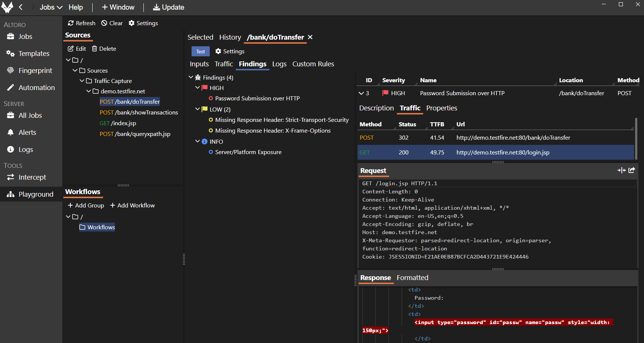Viewport: 644px width, 343px height.
Task: Select the POST 302 doTransfer traffic row
Action: pos(496,137)
